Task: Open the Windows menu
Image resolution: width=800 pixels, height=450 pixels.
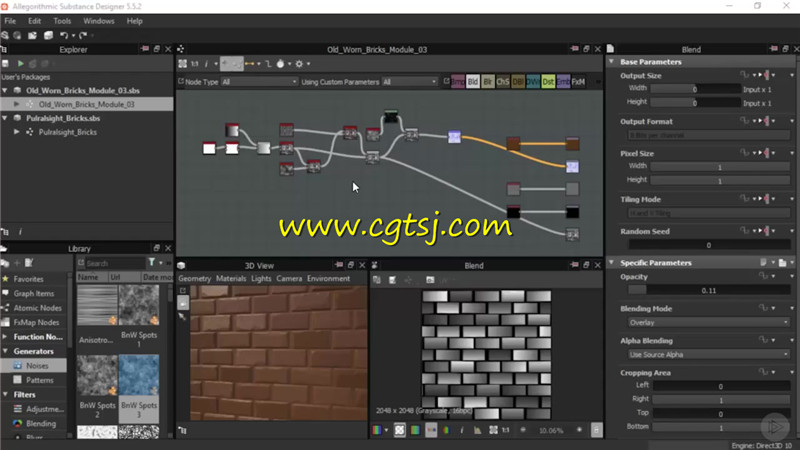Action: (x=98, y=21)
